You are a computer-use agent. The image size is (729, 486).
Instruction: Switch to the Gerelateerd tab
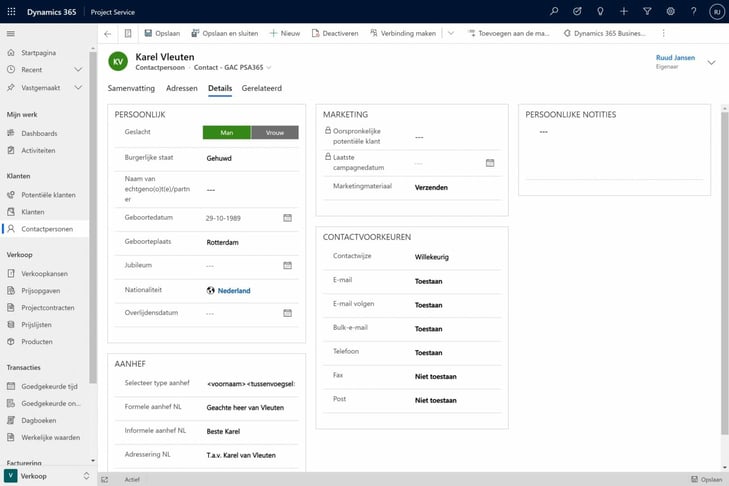pos(262,88)
